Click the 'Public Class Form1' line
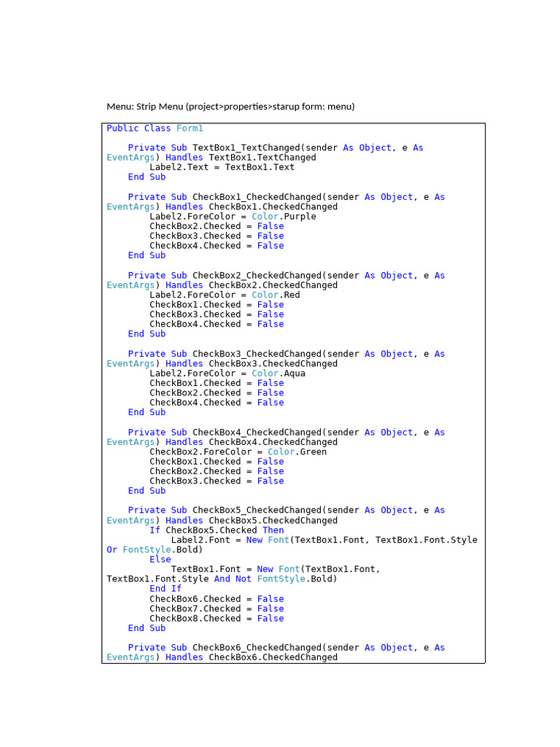This screenshot has height=747, width=560. click(155, 128)
